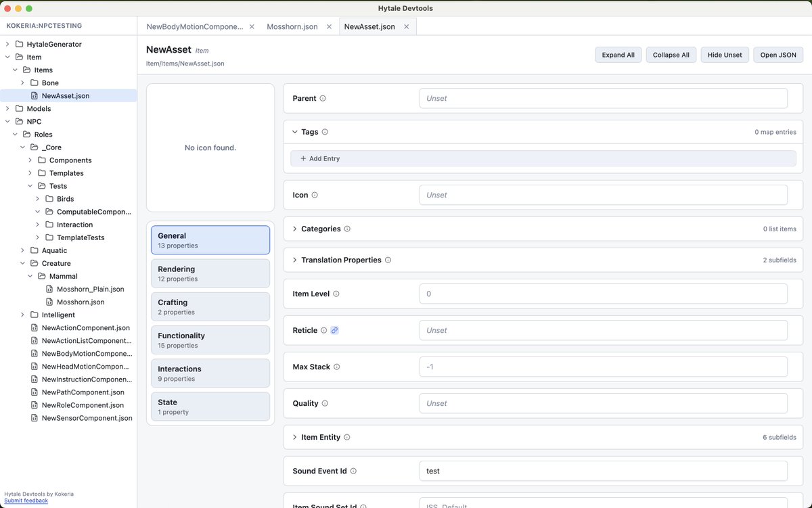
Task: Open NewHeadMotionComponent file in the tree
Action: click(x=85, y=366)
